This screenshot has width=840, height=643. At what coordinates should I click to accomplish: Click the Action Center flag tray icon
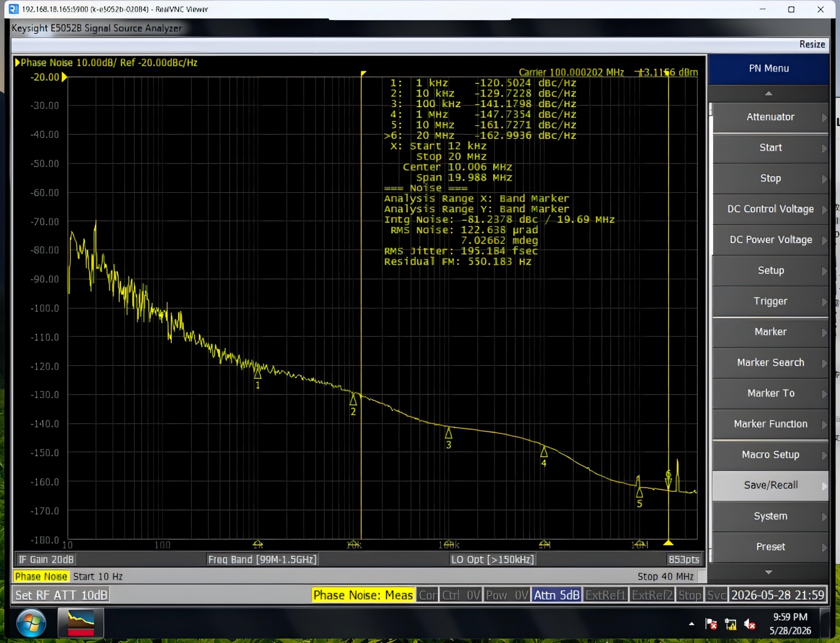pyautogui.click(x=711, y=624)
